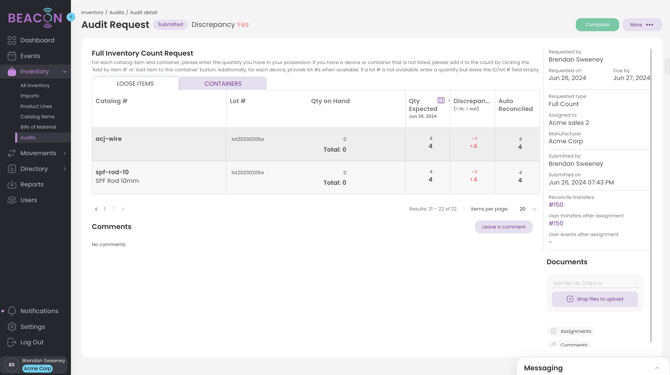Click the Lot # column header
This screenshot has width=670, height=375.
click(238, 101)
